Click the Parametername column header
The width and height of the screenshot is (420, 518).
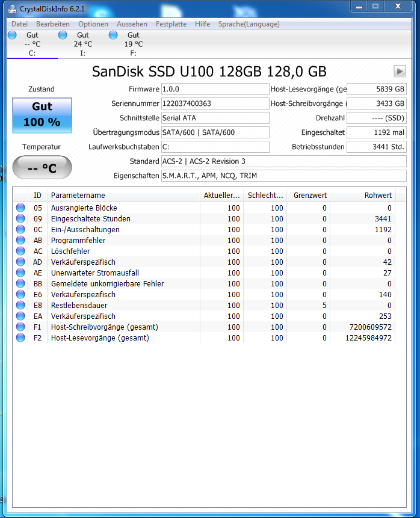[123, 196]
